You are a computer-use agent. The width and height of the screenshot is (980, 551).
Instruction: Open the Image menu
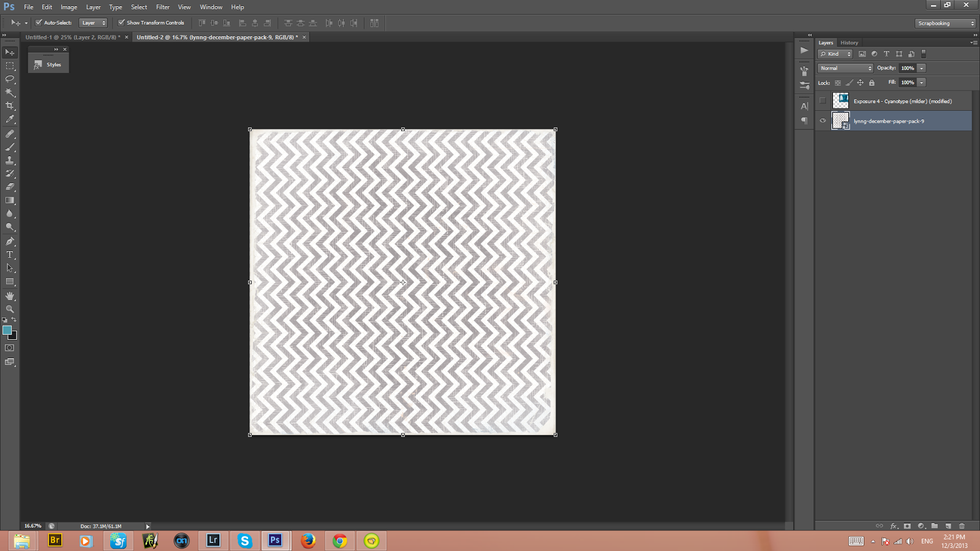click(x=69, y=7)
